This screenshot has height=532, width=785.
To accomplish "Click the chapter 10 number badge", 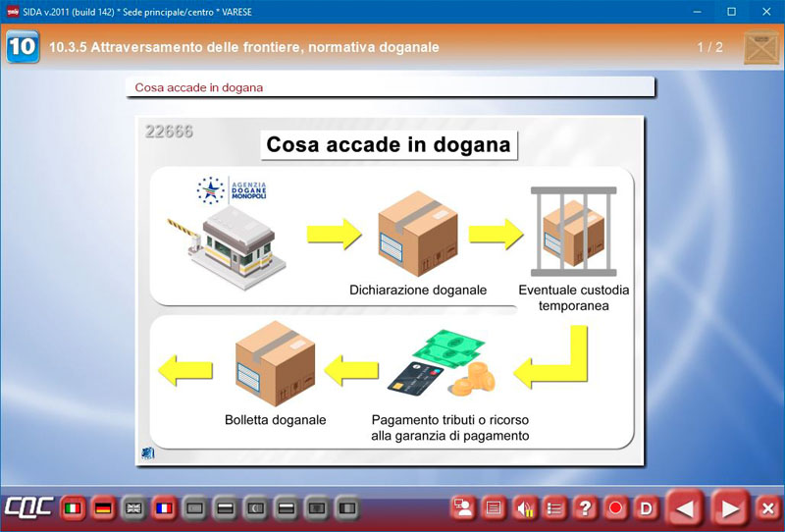I will pos(22,47).
